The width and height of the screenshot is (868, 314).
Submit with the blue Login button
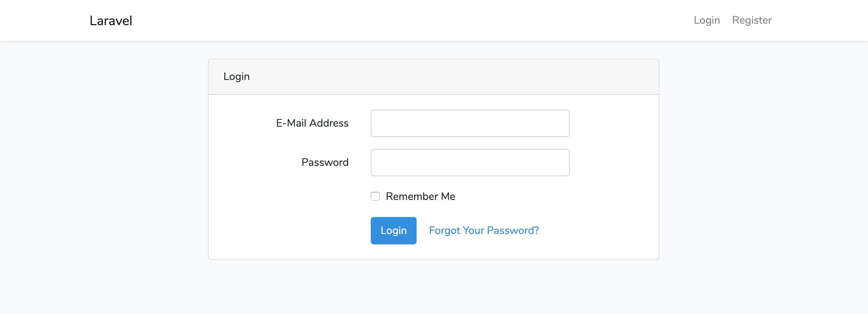pos(394,231)
